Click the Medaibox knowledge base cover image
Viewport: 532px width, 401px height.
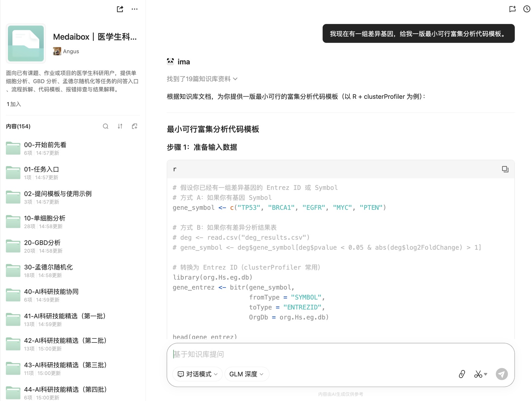click(x=26, y=43)
